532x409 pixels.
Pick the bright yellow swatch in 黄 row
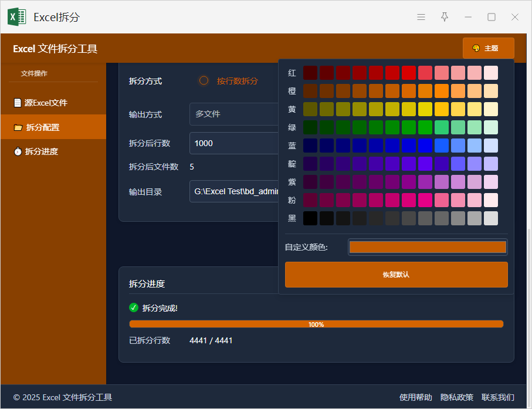click(x=425, y=109)
